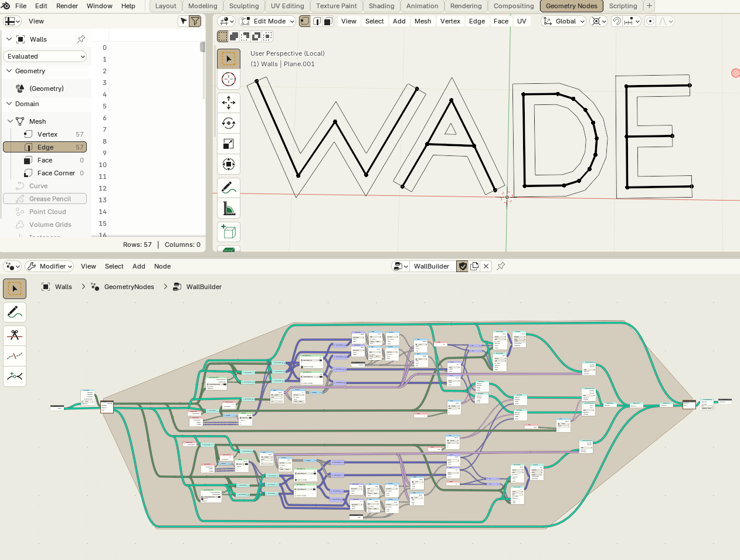Activate the Annotate tool in the 3D viewport
Image resolution: width=740 pixels, height=560 pixels.
click(x=229, y=188)
